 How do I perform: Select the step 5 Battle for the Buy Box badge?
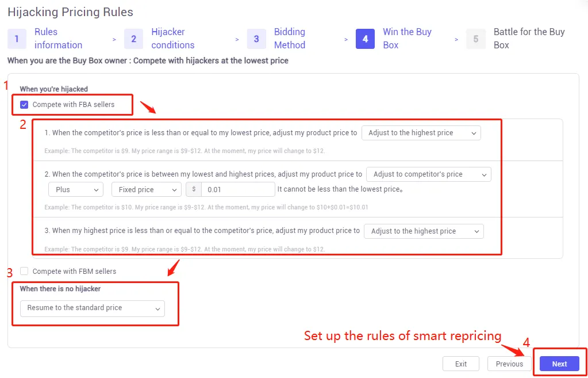click(x=475, y=39)
